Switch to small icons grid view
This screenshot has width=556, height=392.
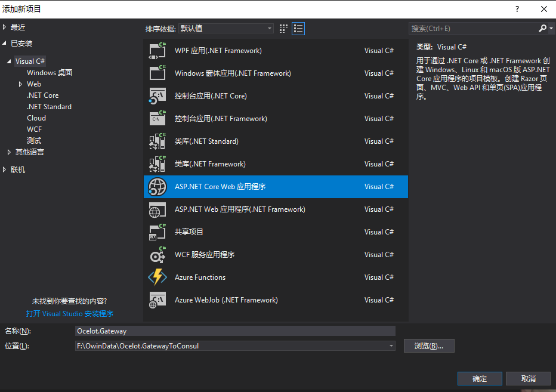coord(283,29)
